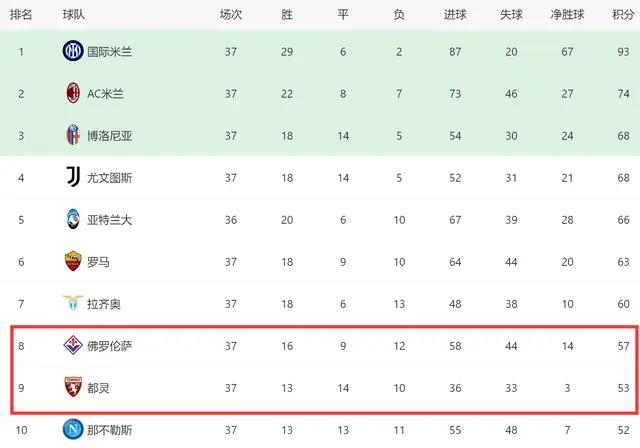The width and height of the screenshot is (640, 448).
Task: Click the Inter Milan club logo
Action: pos(73,51)
